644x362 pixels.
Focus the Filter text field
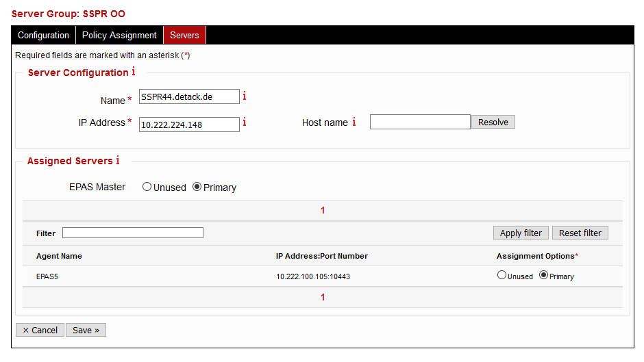point(133,233)
